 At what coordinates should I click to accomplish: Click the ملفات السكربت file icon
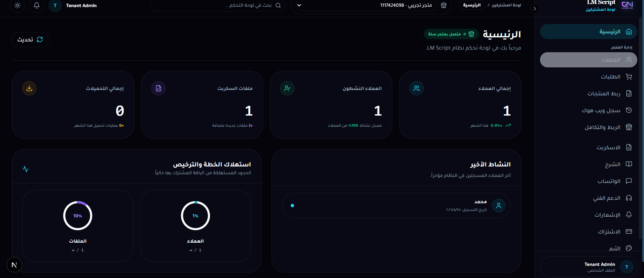click(x=158, y=88)
